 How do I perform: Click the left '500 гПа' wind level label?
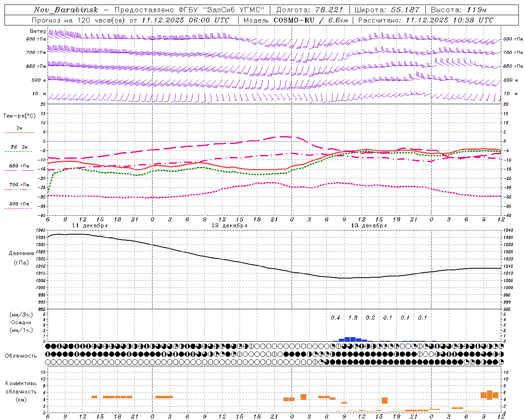[x=36, y=39]
